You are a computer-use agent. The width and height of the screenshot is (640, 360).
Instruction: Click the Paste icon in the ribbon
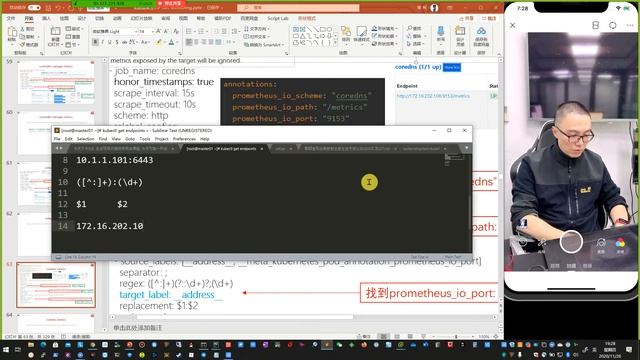pyautogui.click(x=12, y=33)
